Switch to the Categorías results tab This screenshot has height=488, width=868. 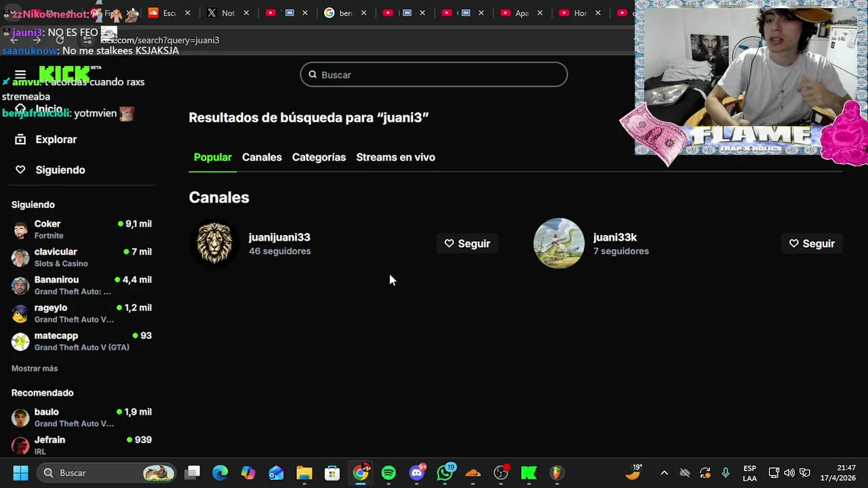click(x=319, y=157)
